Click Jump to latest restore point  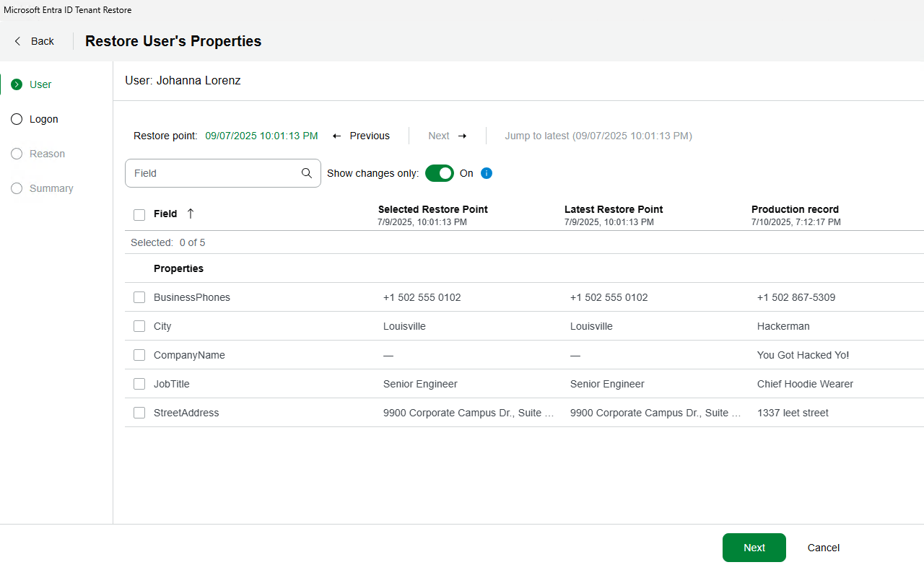(598, 136)
